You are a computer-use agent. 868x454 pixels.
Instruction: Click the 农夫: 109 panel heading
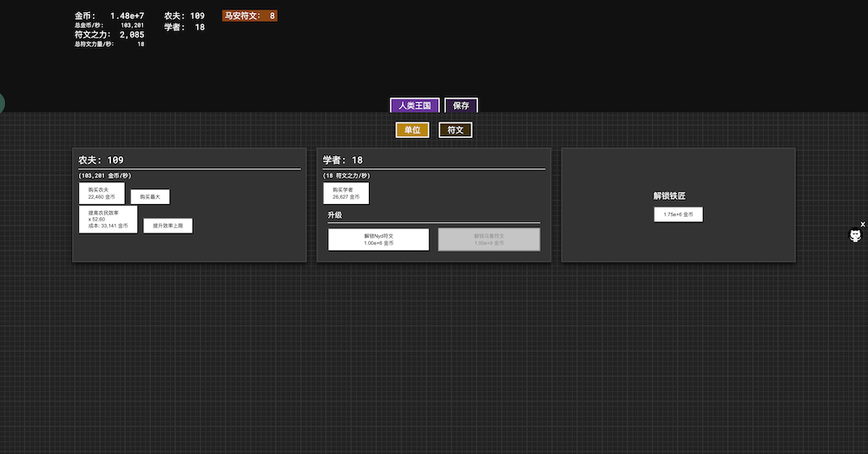101,160
